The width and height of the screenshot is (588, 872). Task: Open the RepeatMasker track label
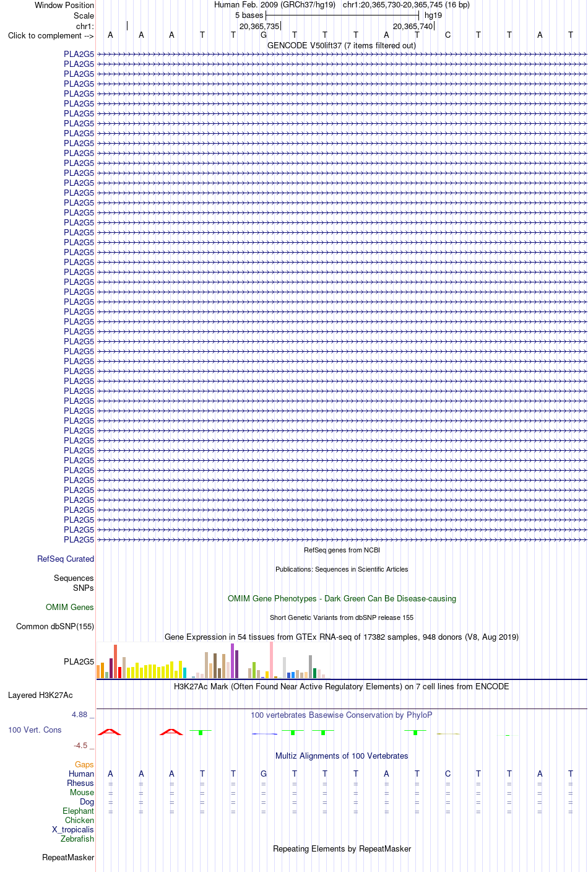pyautogui.click(x=68, y=857)
